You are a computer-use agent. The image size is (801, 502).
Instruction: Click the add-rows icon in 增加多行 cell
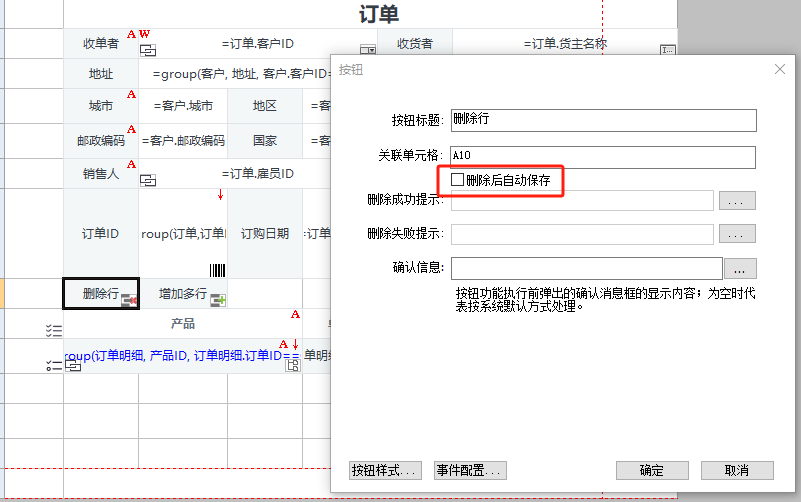click(217, 299)
